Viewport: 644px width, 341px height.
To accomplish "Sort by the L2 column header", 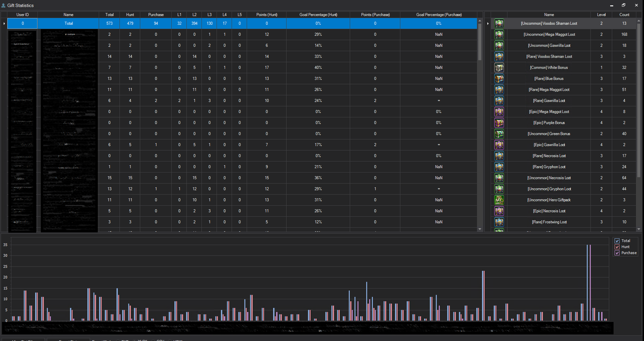I will (194, 15).
